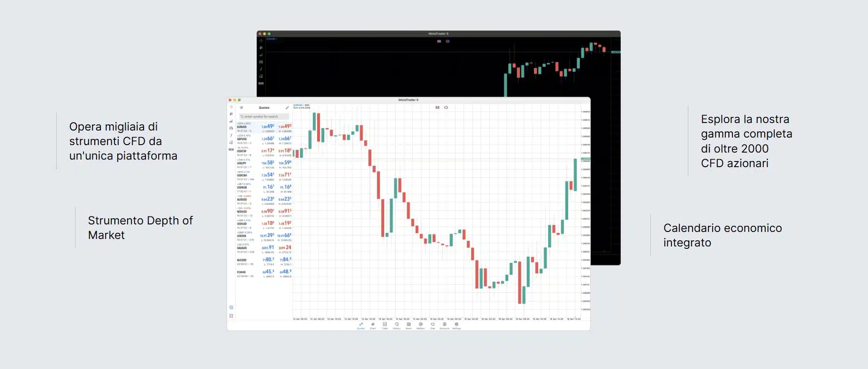
Task: Open the objects shapes icon in dark window
Action: pyautogui.click(x=261, y=76)
